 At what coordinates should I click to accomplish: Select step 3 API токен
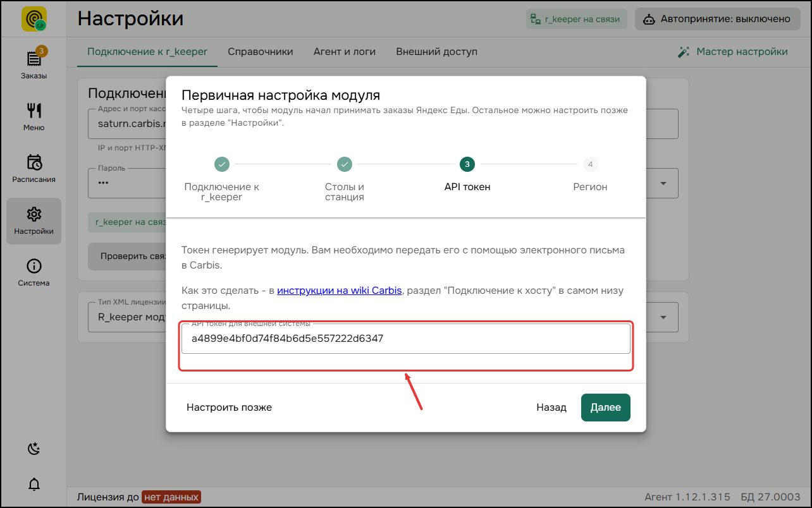point(467,174)
